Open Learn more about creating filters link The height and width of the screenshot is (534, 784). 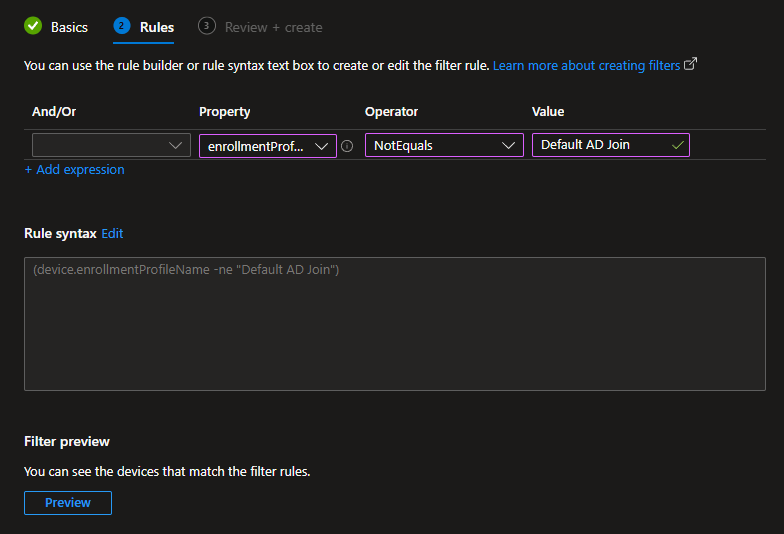(586, 65)
